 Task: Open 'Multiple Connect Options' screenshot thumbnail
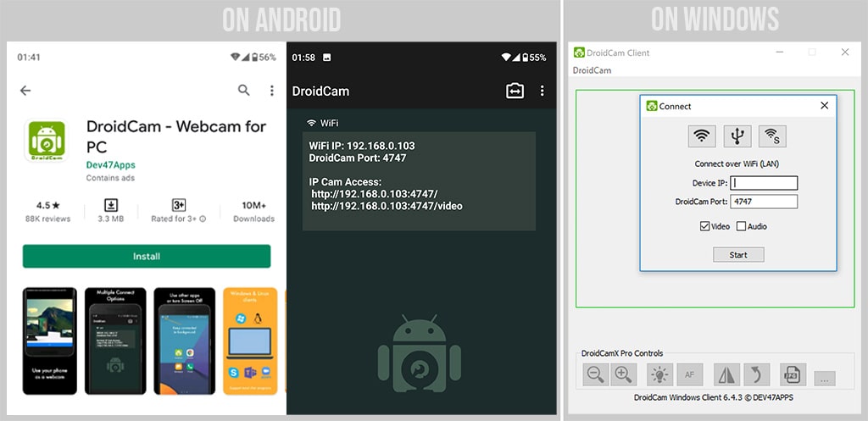[115, 341]
